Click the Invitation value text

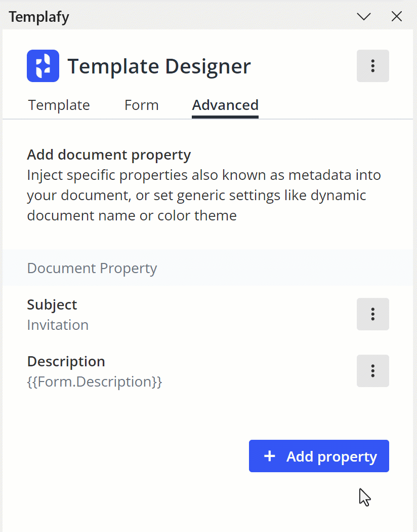click(58, 325)
